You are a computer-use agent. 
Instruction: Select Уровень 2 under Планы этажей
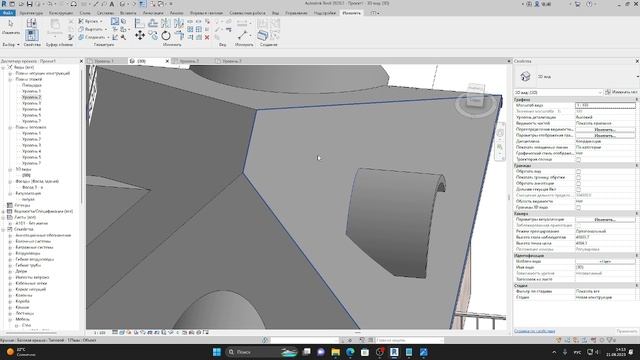click(31, 97)
